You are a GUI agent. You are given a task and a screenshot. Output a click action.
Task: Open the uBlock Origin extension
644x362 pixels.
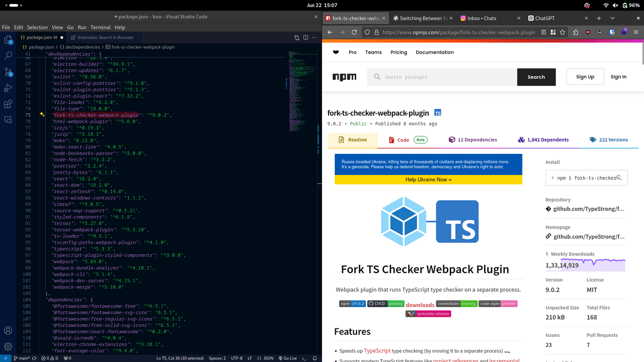588,32
